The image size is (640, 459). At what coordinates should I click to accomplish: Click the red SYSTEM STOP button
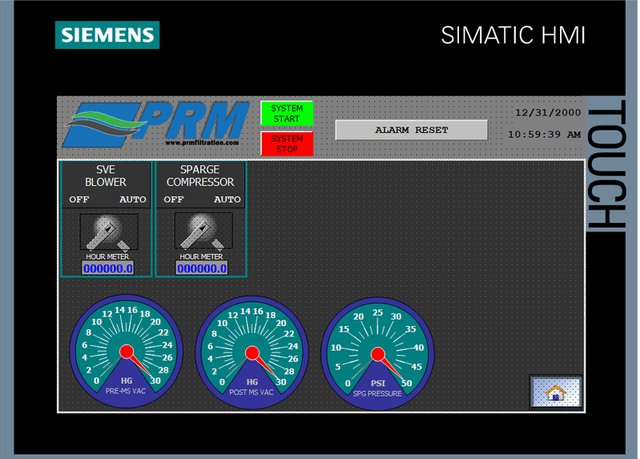287,144
